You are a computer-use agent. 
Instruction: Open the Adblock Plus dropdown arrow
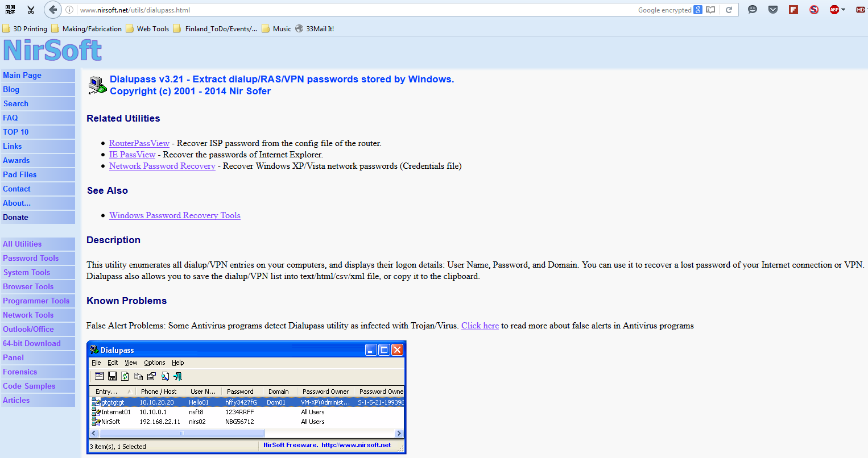pyautogui.click(x=842, y=9)
